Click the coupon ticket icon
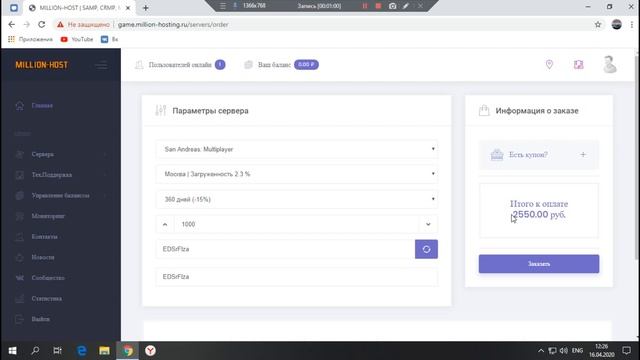Image resolution: width=640 pixels, height=360 pixels. coord(497,155)
